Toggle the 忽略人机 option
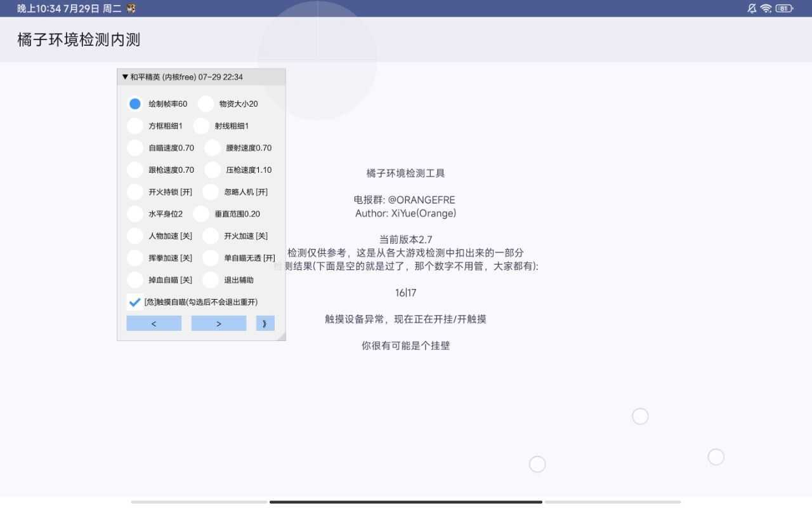The image size is (812, 508). pos(211,192)
